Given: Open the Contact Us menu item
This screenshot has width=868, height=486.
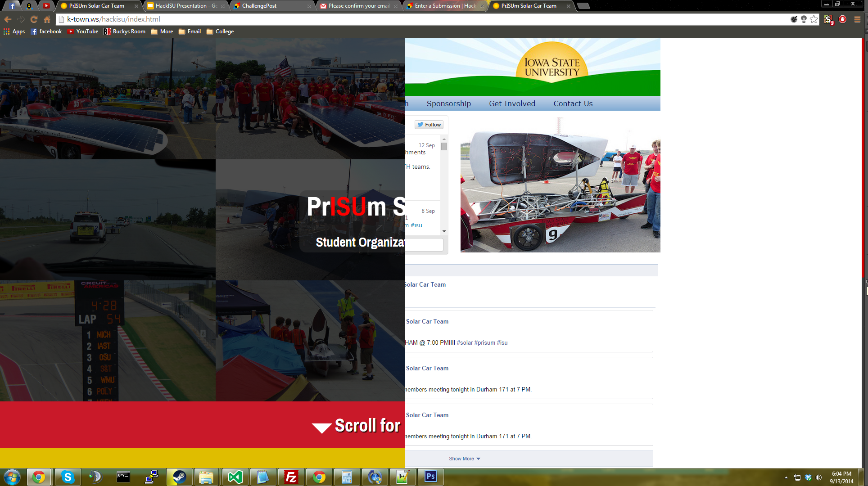Looking at the screenshot, I should (x=573, y=103).
